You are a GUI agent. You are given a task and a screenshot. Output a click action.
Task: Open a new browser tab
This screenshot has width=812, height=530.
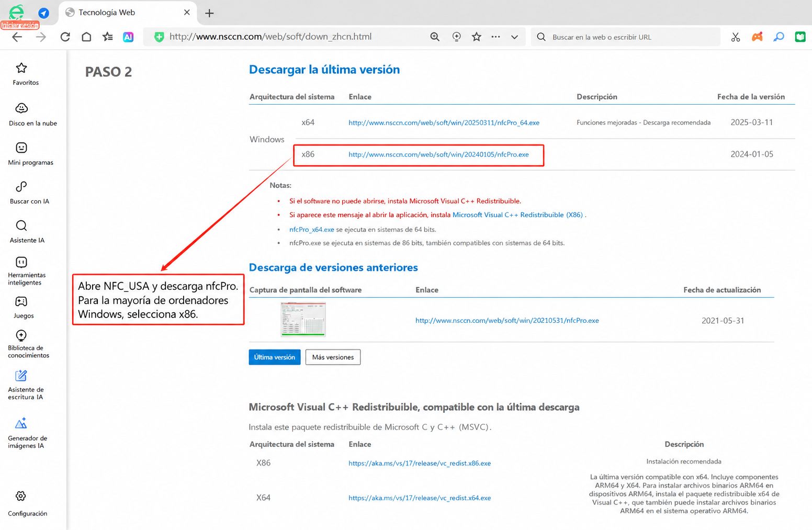tap(209, 13)
